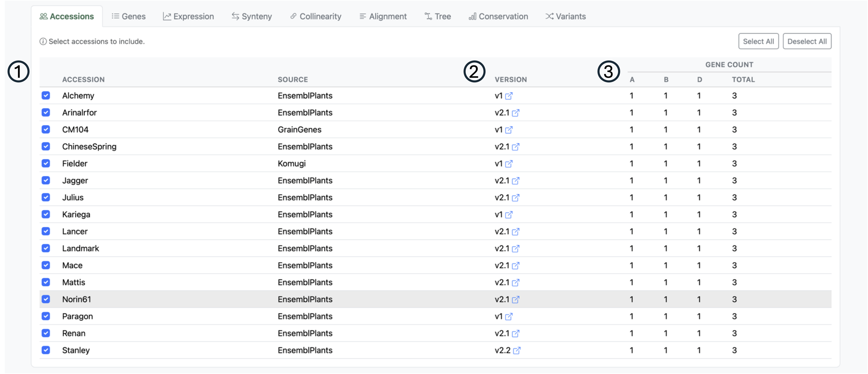Click the Stanley accession name
Image resolution: width=868 pixels, height=374 pixels.
tap(76, 350)
